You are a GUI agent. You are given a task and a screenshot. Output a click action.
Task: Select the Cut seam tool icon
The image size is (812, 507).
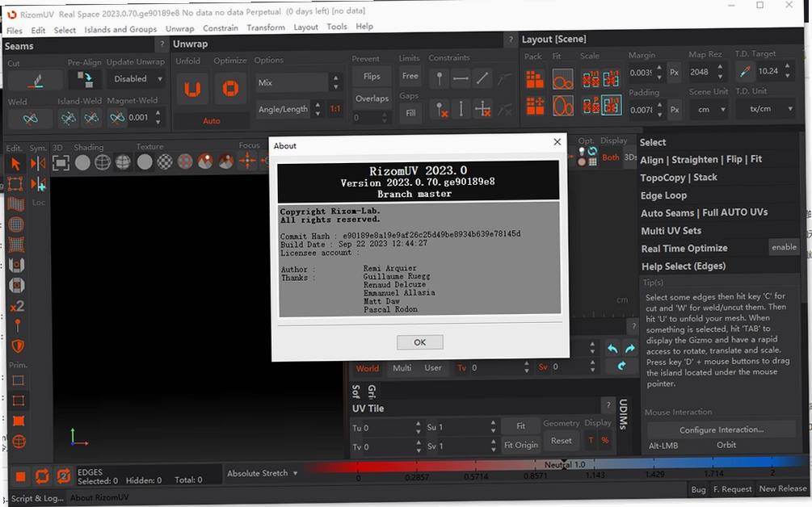[x=36, y=81]
